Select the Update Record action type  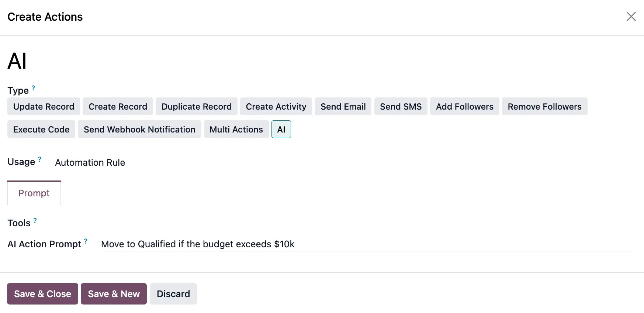point(44,107)
